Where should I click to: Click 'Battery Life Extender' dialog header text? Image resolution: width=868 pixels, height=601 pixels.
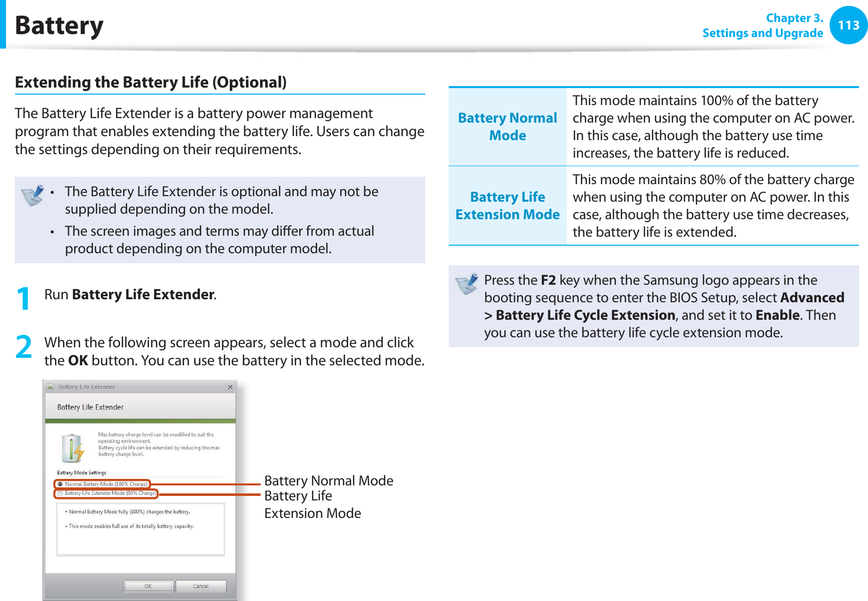click(x=91, y=407)
